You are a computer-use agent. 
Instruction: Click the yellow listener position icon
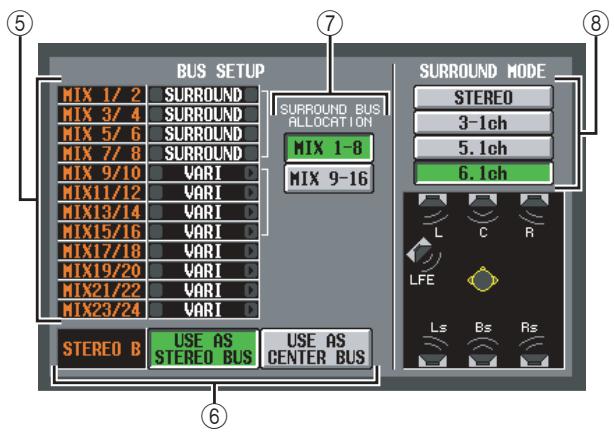point(483,279)
